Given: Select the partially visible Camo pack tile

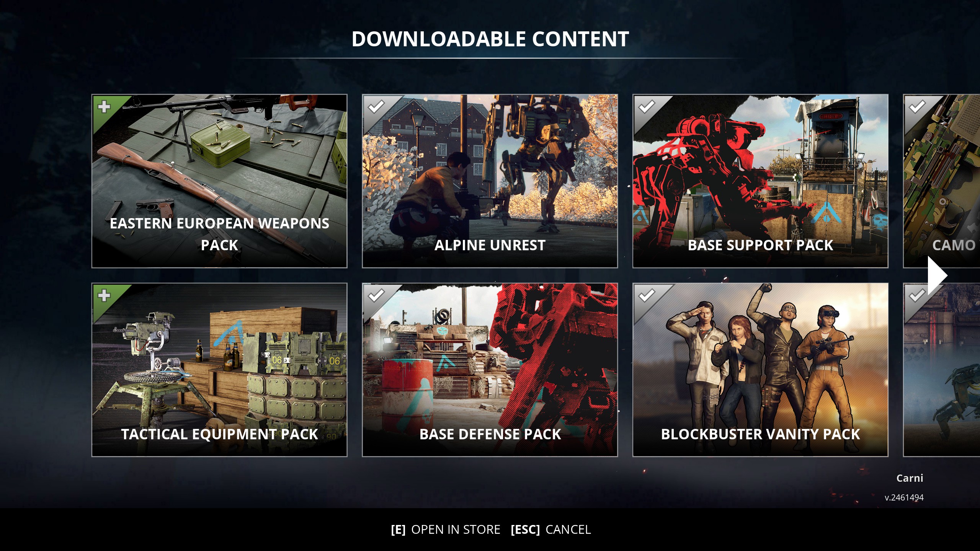Looking at the screenshot, I should [x=942, y=181].
